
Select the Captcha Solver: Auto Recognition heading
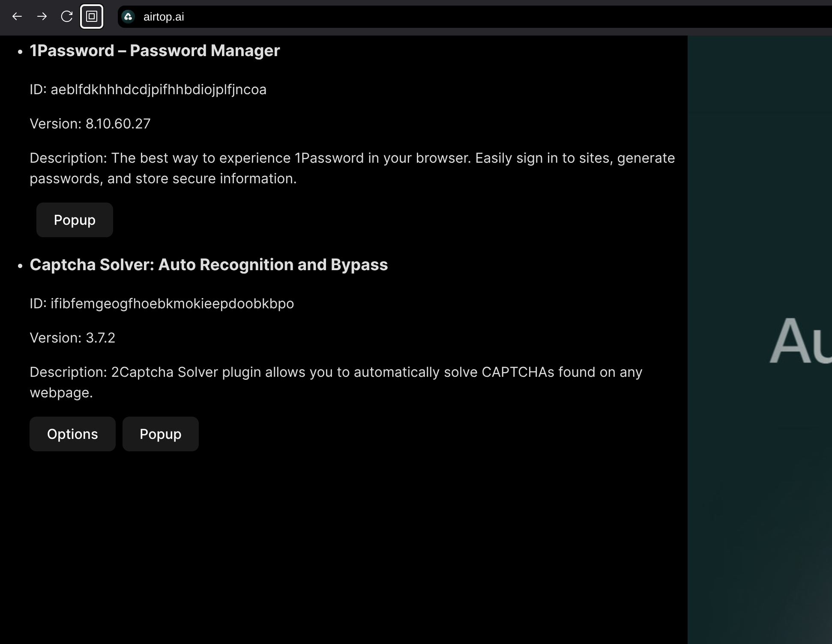tap(209, 265)
